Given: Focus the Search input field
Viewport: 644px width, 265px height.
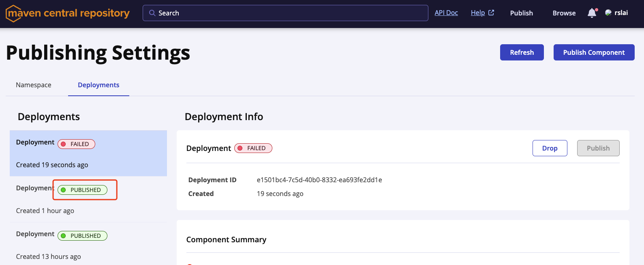Looking at the screenshot, I should (285, 13).
